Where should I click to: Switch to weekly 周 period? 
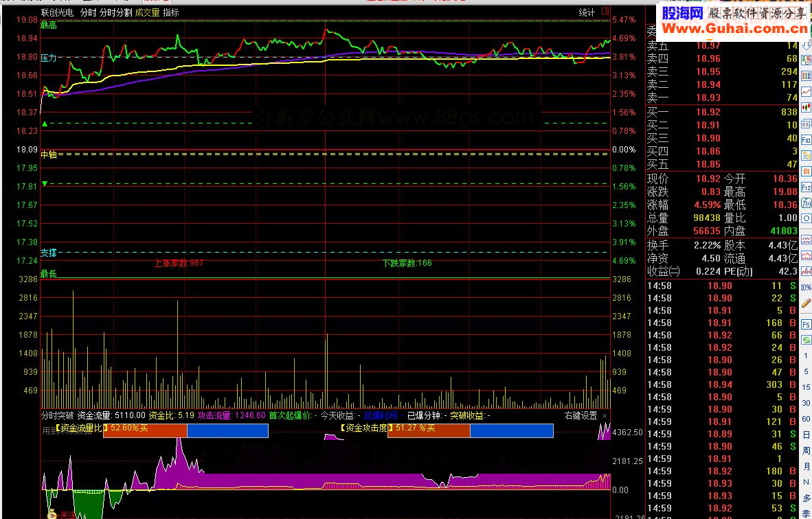(x=806, y=451)
